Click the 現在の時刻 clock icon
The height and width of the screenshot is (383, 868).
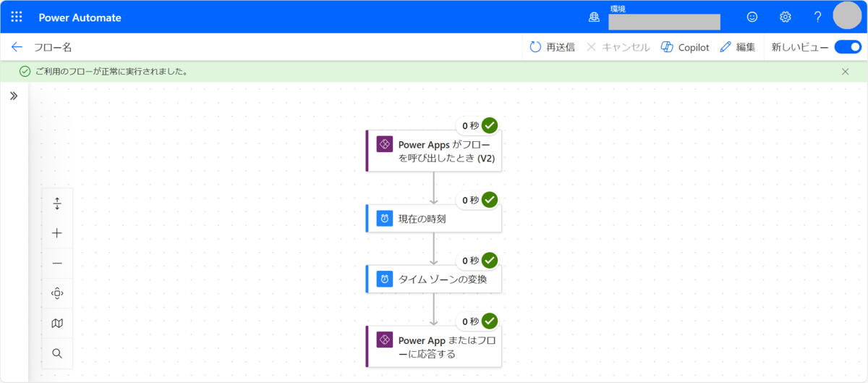click(385, 218)
